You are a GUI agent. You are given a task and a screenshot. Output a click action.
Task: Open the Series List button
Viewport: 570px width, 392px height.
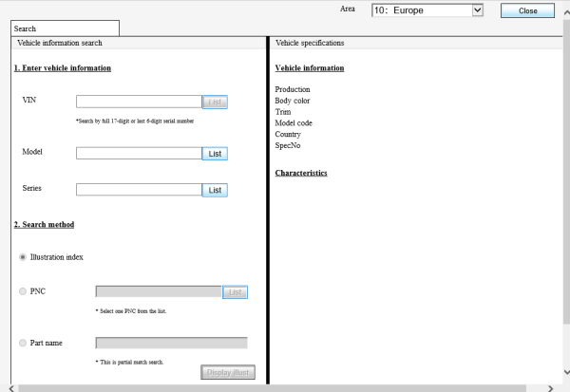pyautogui.click(x=215, y=190)
